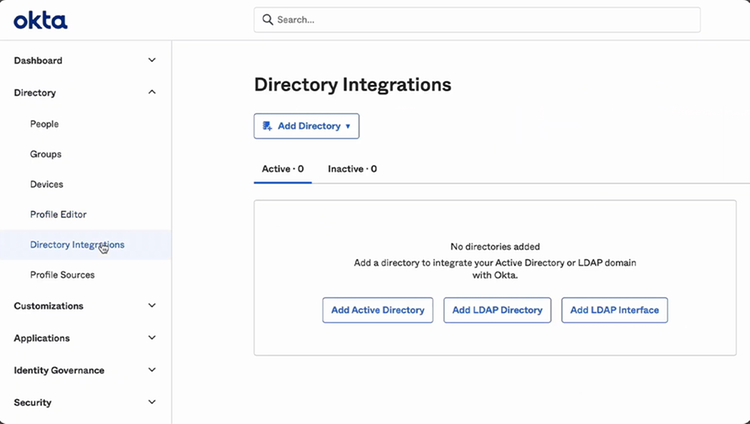
Task: Click Add LDAP Directory button
Action: click(497, 310)
